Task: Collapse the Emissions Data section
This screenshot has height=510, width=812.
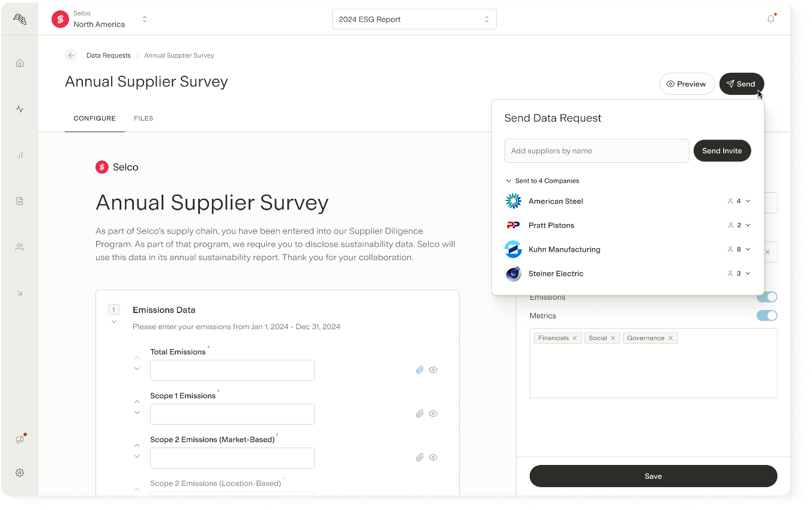Action: point(114,322)
